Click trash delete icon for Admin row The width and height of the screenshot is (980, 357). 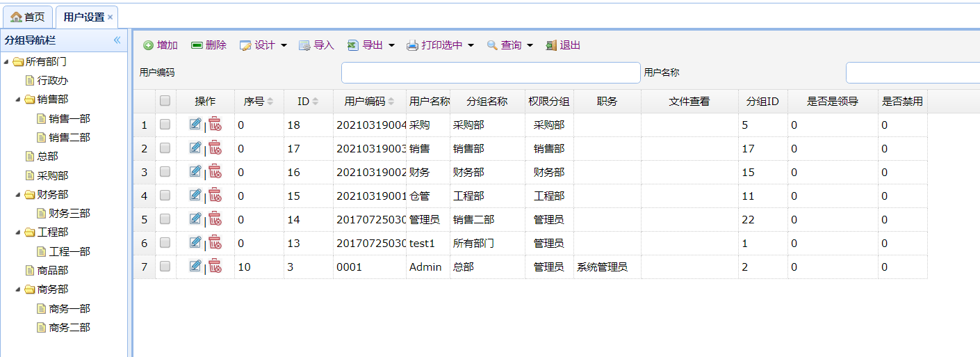[x=215, y=267]
